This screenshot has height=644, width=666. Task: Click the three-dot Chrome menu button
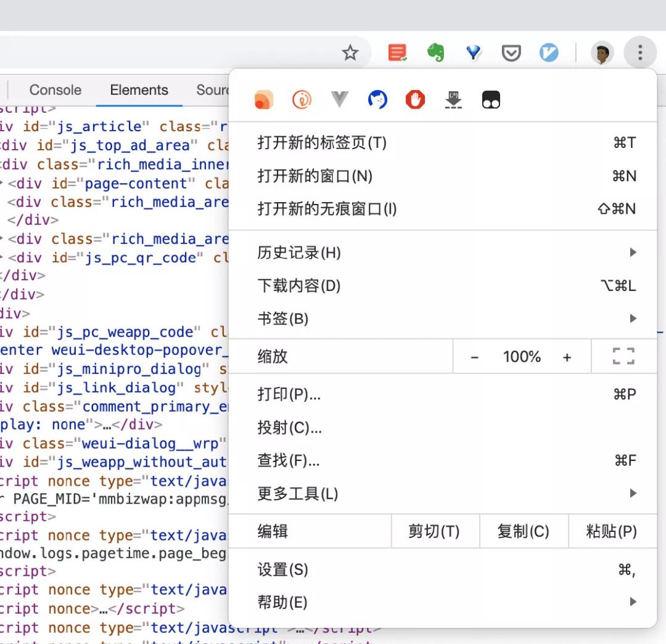pyautogui.click(x=639, y=52)
